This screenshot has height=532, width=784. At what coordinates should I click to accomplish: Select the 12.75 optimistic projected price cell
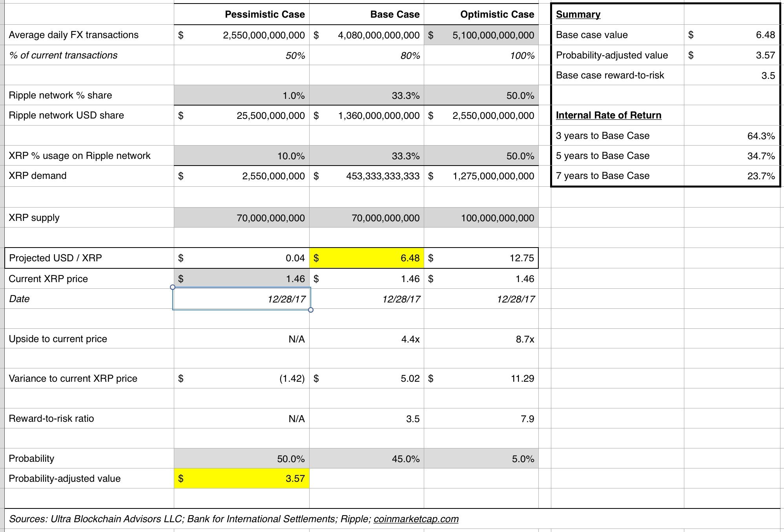point(481,258)
